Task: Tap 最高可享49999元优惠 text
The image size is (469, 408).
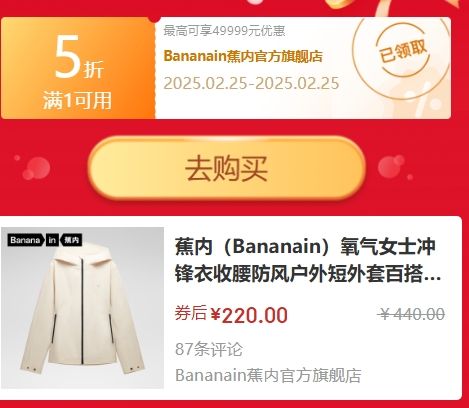Action: (x=224, y=31)
